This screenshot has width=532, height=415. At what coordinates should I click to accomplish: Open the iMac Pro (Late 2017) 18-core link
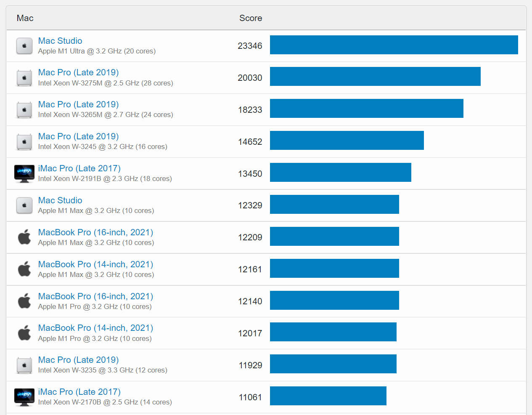(79, 168)
